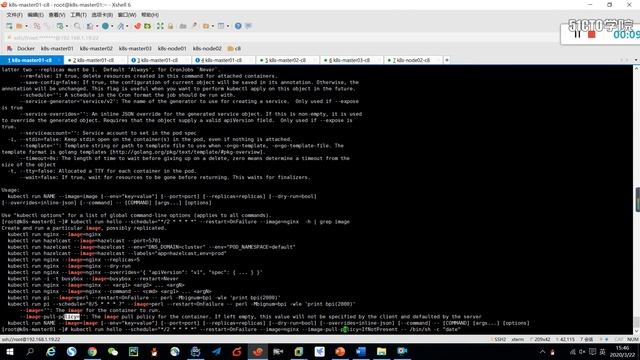Screen dimensions: 640x360
Task: Open the 选项卡(B) menu
Action: 102,15
